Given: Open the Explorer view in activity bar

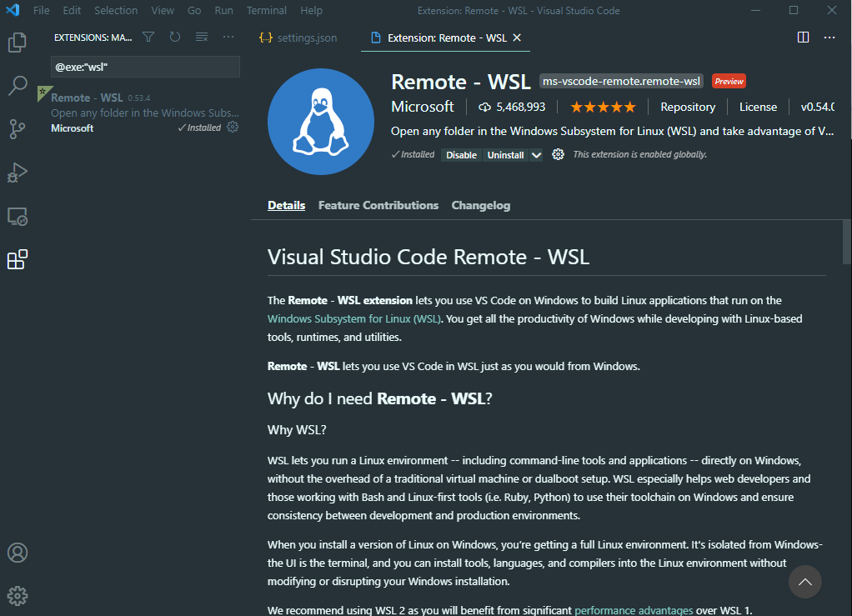Looking at the screenshot, I should [18, 43].
